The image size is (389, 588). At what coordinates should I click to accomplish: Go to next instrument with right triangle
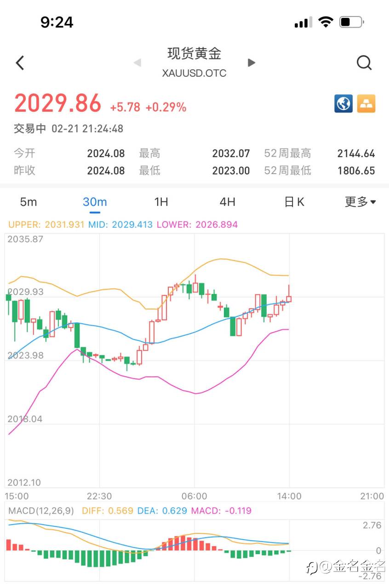[251, 63]
